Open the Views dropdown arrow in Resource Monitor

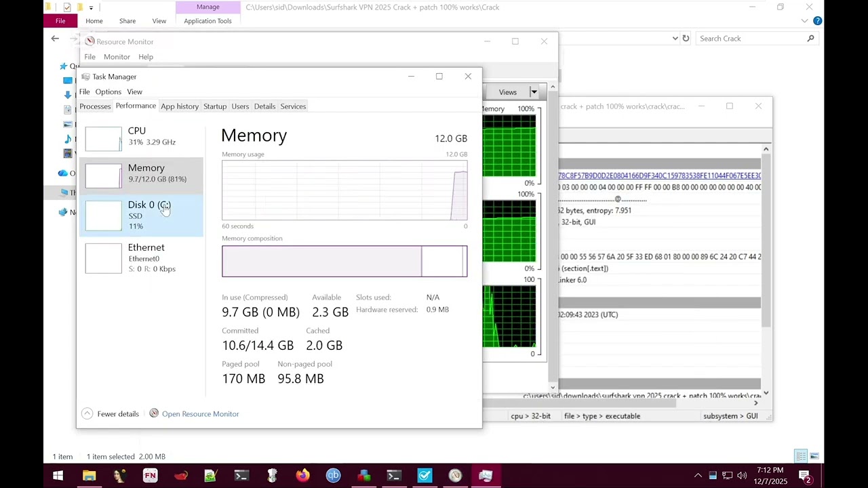click(x=534, y=92)
